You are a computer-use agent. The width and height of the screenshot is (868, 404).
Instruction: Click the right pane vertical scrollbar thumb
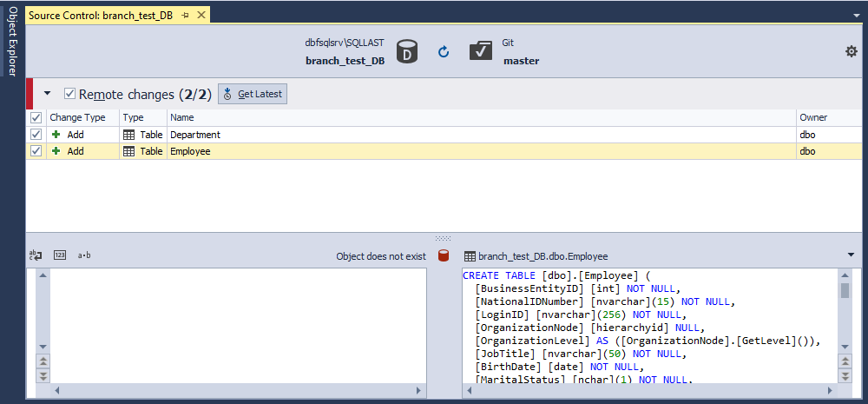tap(845, 290)
